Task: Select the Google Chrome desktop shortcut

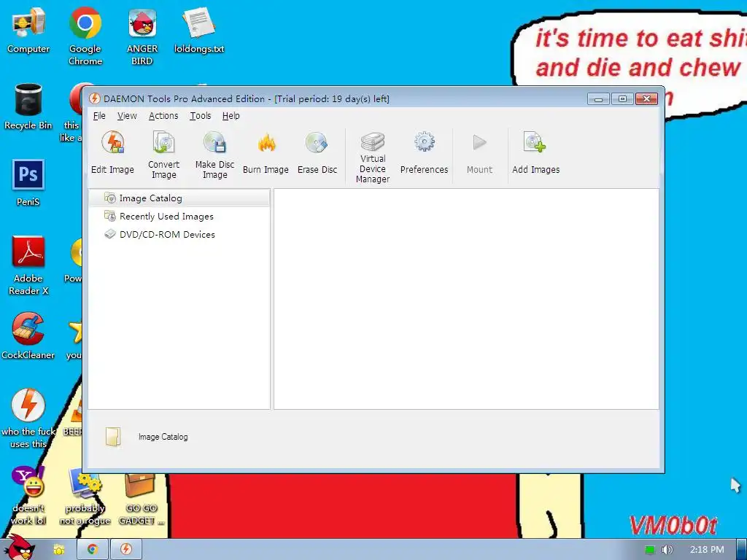Action: [x=85, y=36]
